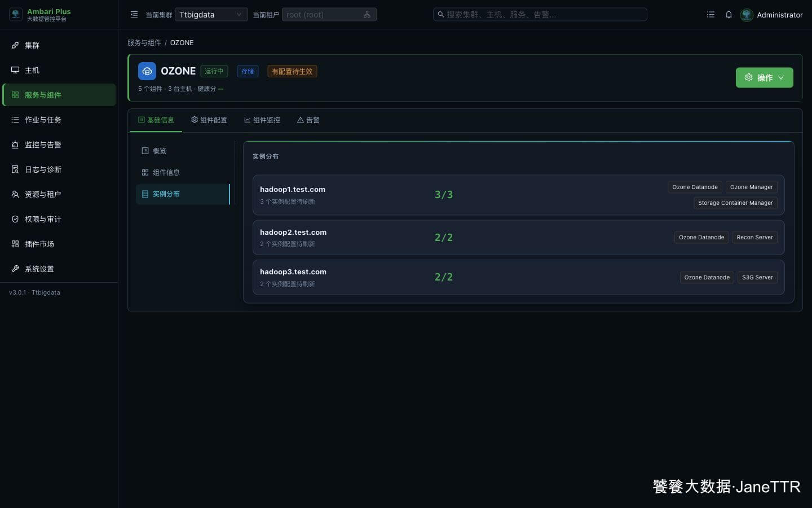Click the Storage Container Manager tag

[x=735, y=203]
